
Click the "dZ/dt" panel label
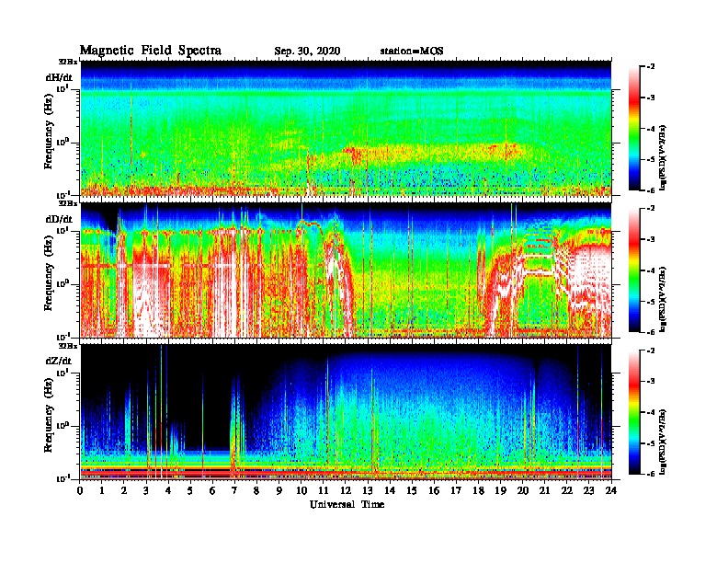pyautogui.click(x=59, y=361)
